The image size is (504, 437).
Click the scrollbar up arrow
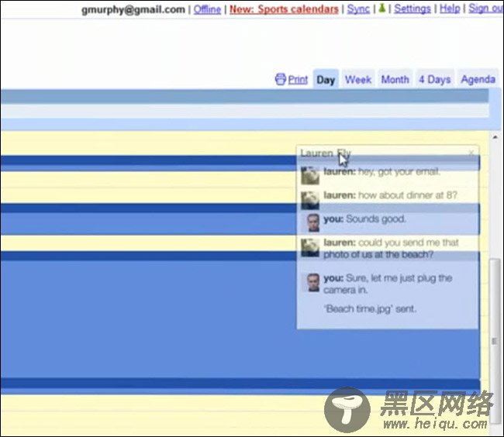point(495,137)
